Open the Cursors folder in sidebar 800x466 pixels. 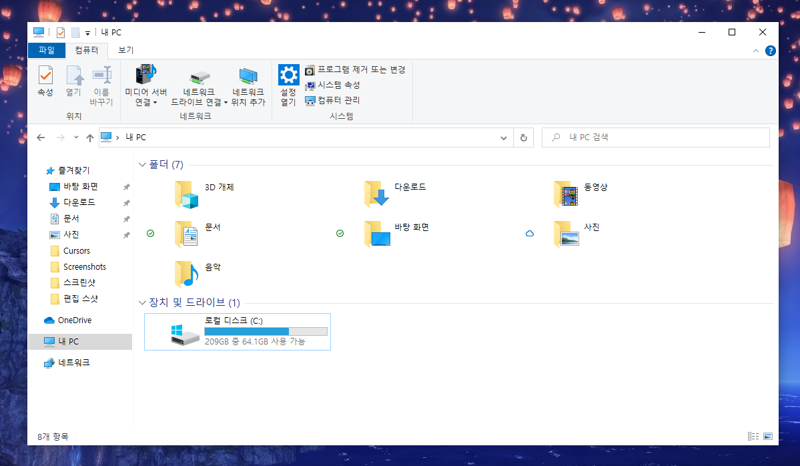coord(77,251)
